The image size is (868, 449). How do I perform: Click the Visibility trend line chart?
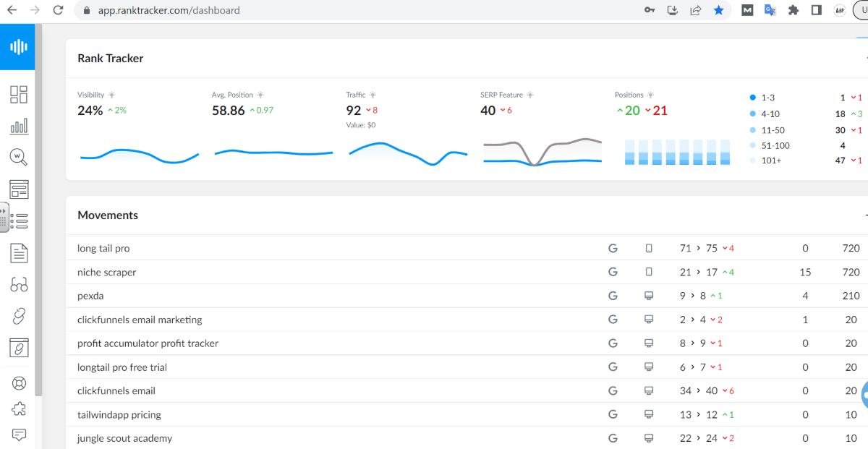click(x=139, y=155)
